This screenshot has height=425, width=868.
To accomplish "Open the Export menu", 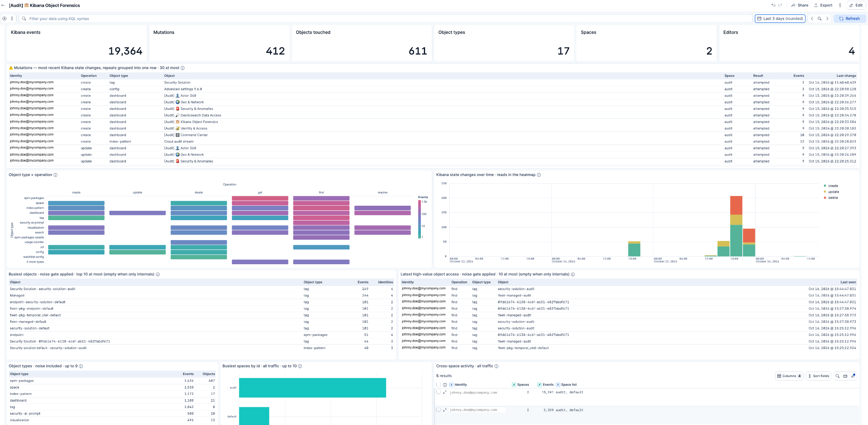I will (x=823, y=6).
